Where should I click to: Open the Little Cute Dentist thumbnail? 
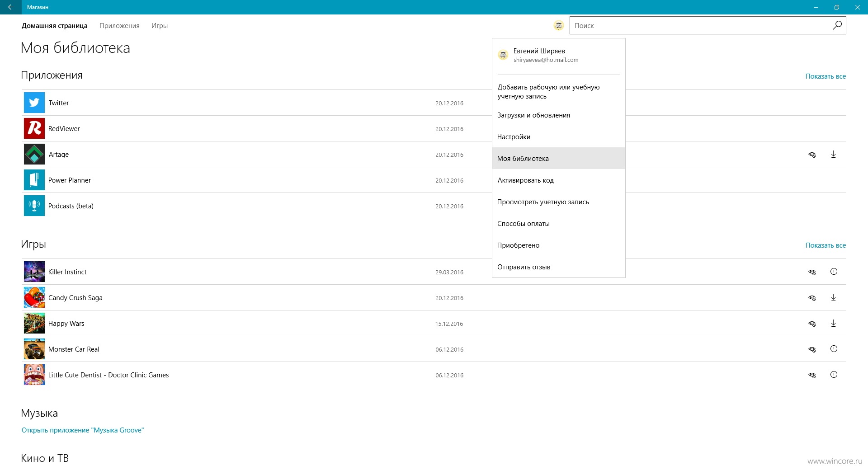(34, 375)
